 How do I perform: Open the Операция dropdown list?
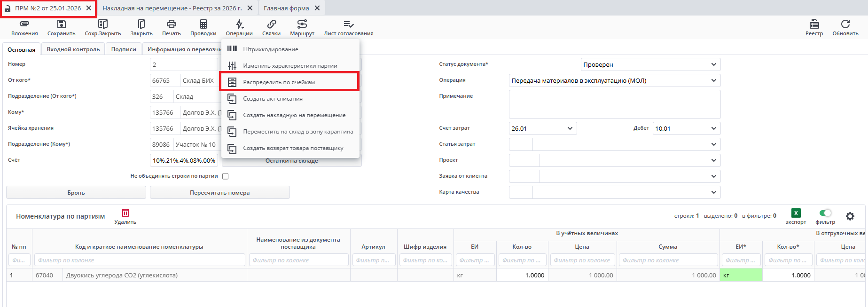(x=713, y=80)
